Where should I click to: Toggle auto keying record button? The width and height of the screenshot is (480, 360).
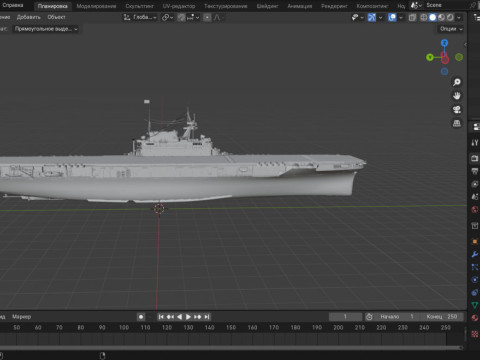(x=141, y=317)
